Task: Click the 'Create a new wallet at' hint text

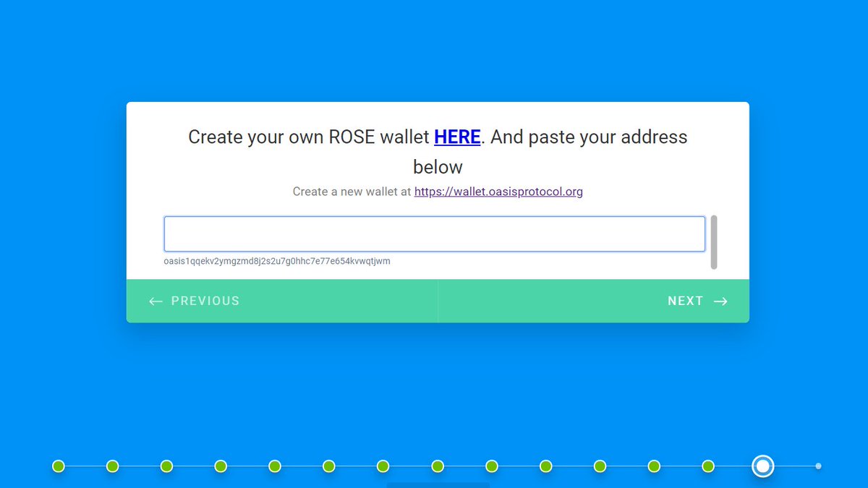Action: click(x=352, y=192)
